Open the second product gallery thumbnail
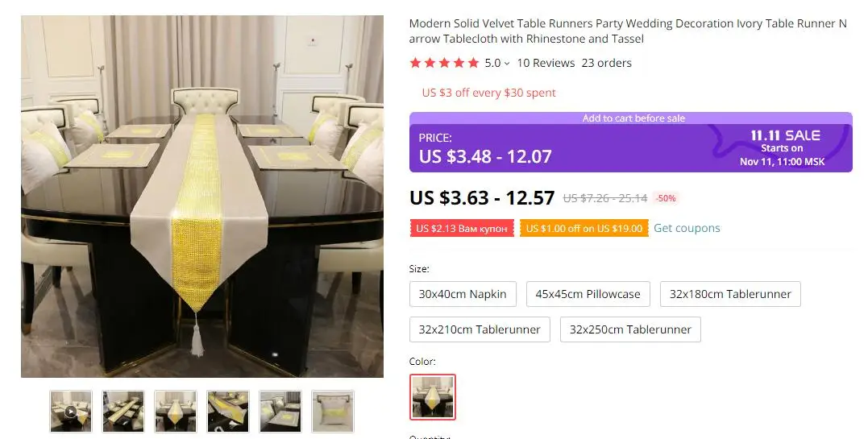Viewport: 868px width, 439px height. coord(123,412)
